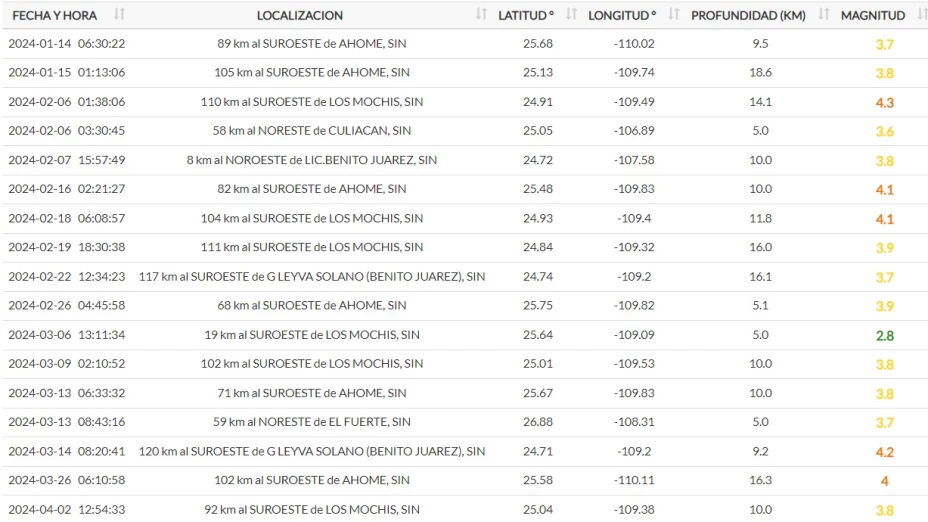Screen dimensions: 928x522
Task: Click the green 2.8 magnitude value
Action: coord(884,336)
